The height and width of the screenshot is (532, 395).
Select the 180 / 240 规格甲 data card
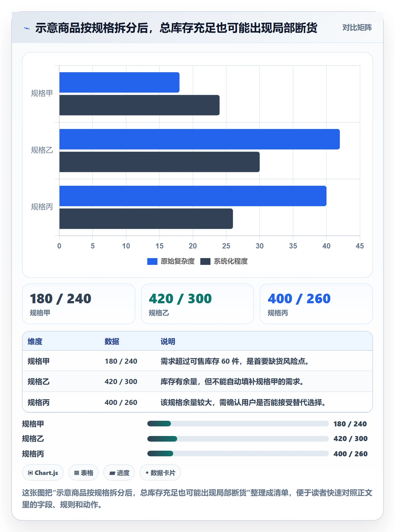79,304
